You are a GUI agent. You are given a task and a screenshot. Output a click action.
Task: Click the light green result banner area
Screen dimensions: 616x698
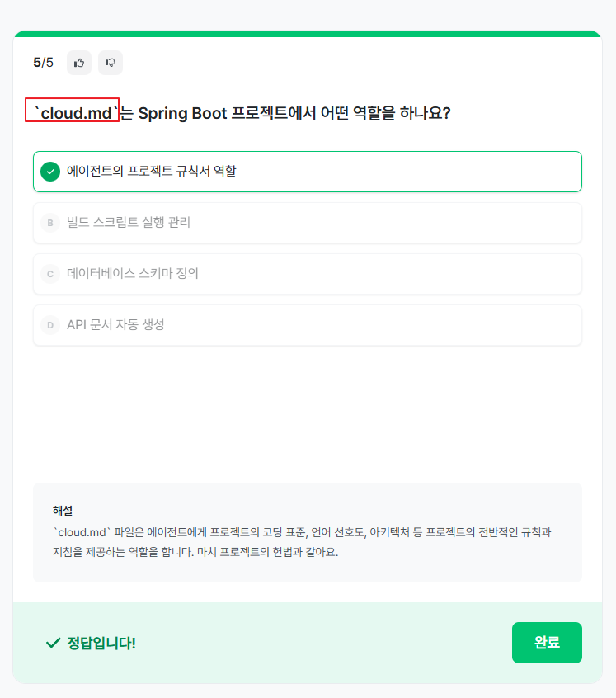pyautogui.click(x=308, y=643)
